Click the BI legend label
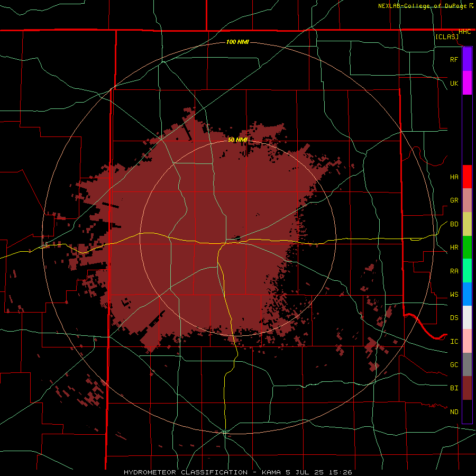This screenshot has height=476, width=476. pyautogui.click(x=454, y=388)
